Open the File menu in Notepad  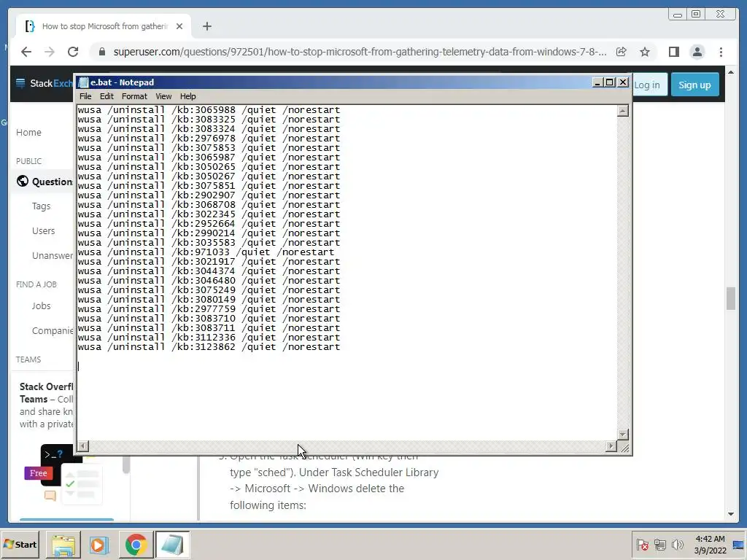click(85, 96)
